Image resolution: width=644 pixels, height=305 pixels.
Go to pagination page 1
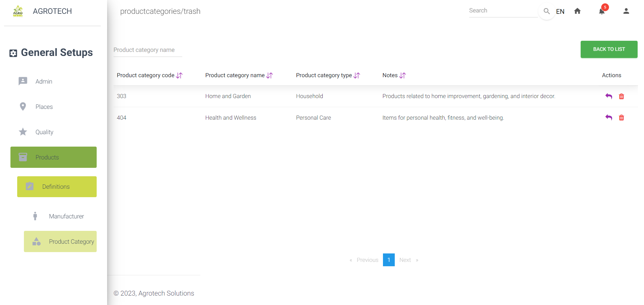point(388,260)
